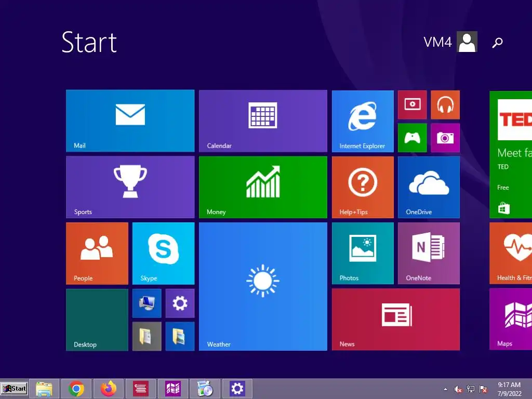Launch the Skype tile
This screenshot has height=399, width=532.
tap(163, 254)
